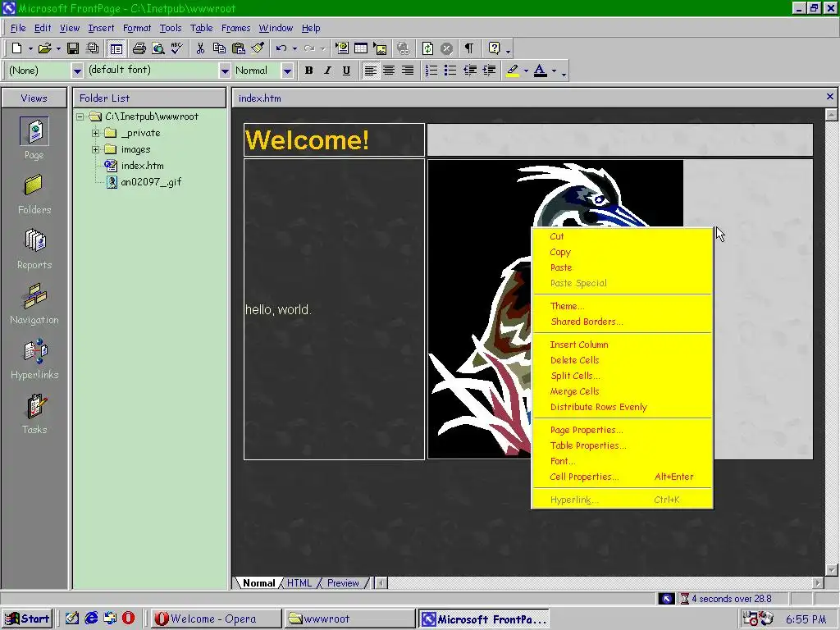The height and width of the screenshot is (630, 840).
Task: Click the Bullets list icon
Action: pos(450,71)
